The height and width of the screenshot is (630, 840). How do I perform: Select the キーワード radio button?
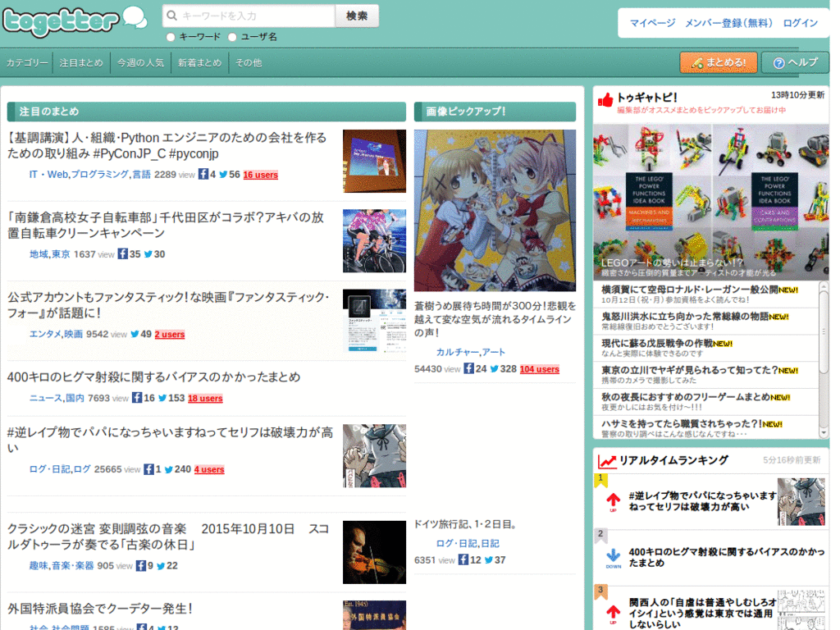click(171, 36)
